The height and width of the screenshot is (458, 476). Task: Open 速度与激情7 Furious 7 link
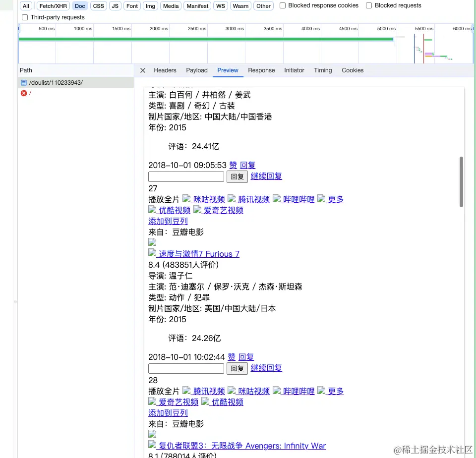pos(194,254)
